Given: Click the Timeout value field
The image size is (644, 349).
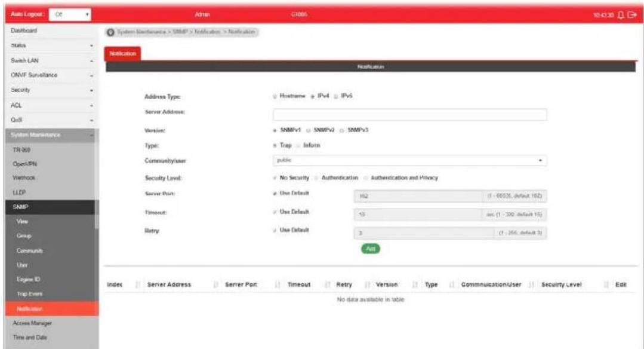Looking at the screenshot, I should pyautogui.click(x=417, y=215).
